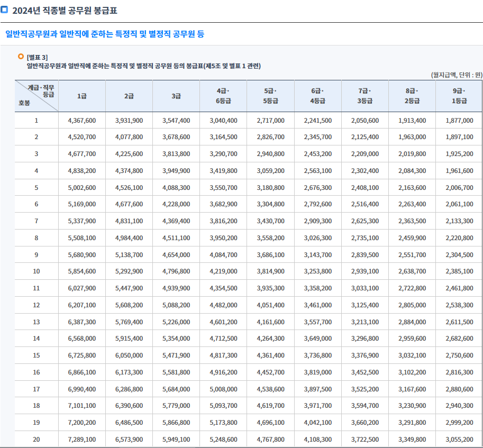Select cell value 2,459,900
483x448 pixels.
[412, 237]
